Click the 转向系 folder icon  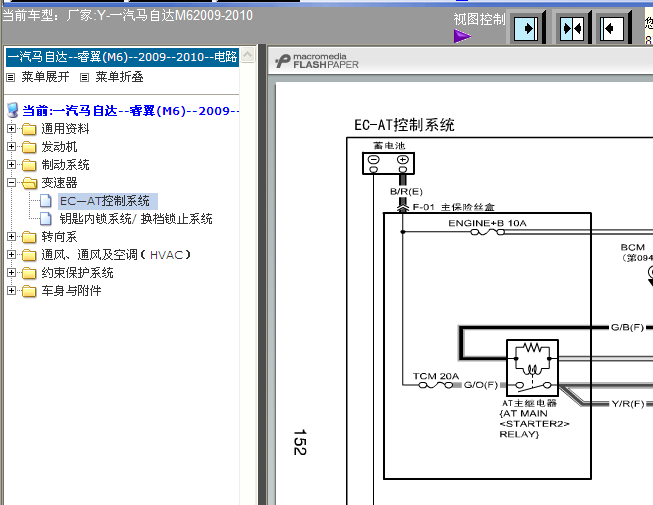point(29,237)
